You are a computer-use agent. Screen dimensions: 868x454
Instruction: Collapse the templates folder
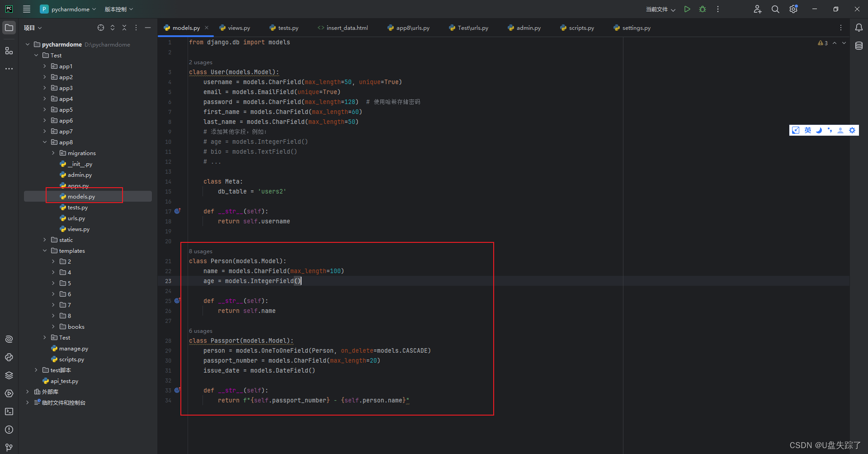pyautogui.click(x=45, y=251)
